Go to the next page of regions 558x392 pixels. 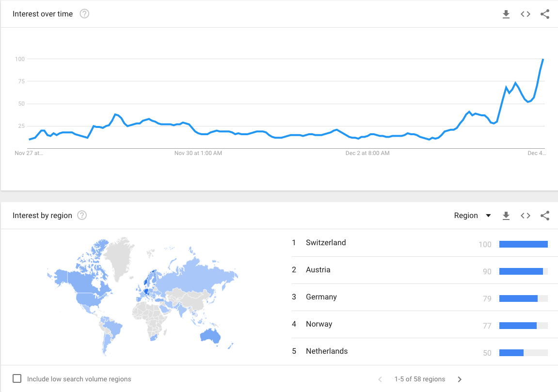coord(459,379)
